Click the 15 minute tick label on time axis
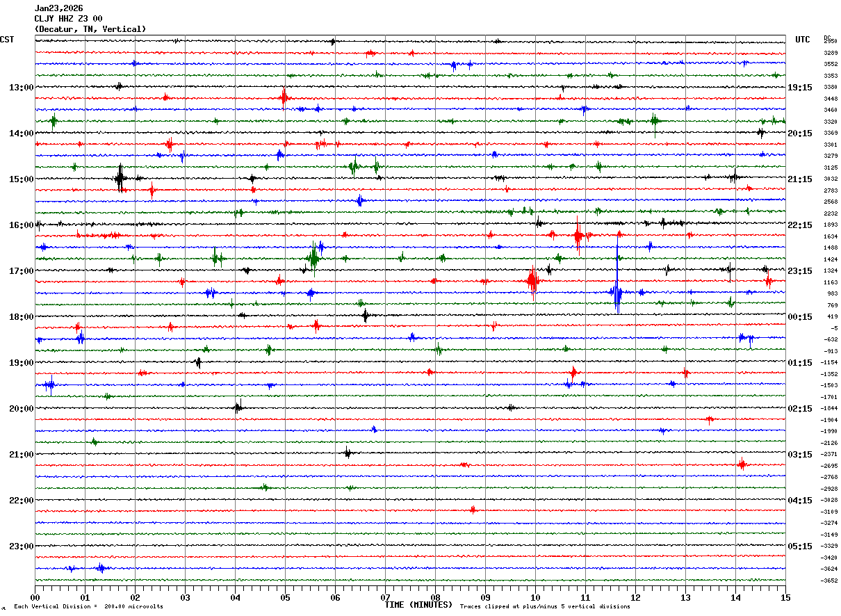841x616 pixels. click(785, 597)
